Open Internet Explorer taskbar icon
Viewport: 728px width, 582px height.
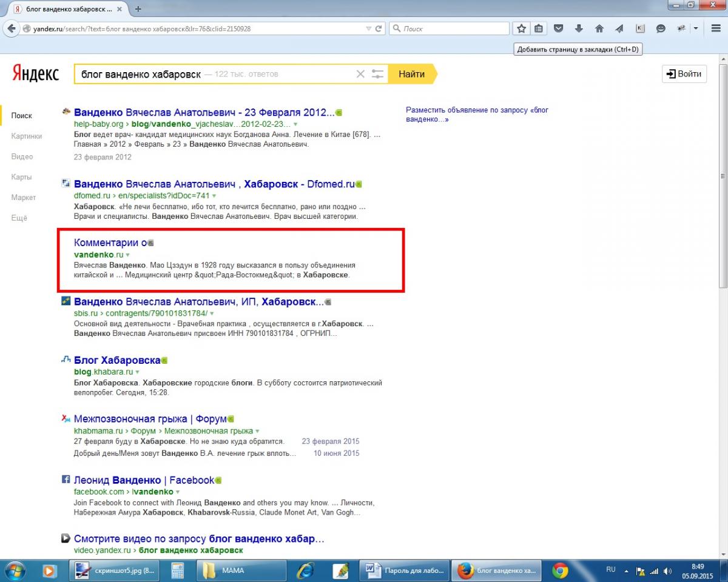click(x=305, y=570)
